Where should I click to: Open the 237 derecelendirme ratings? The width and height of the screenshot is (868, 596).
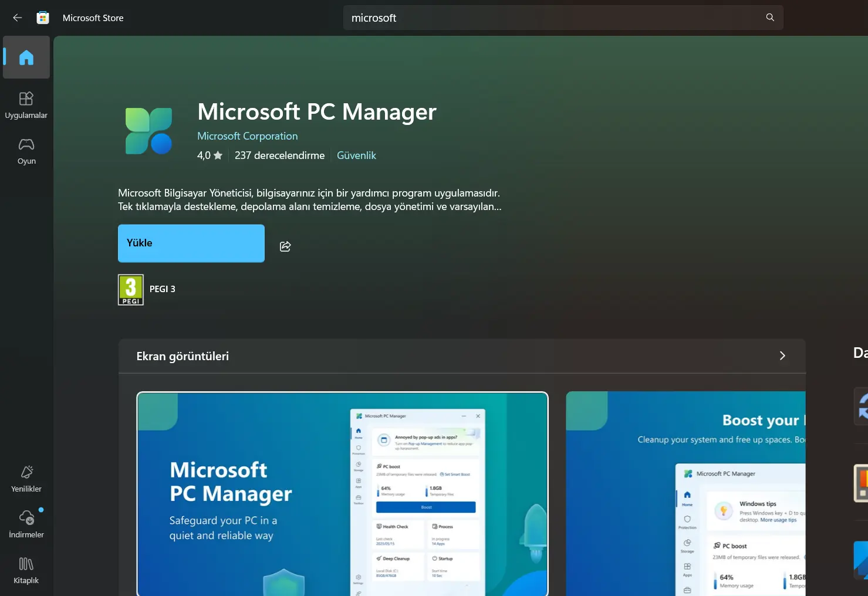coord(279,155)
